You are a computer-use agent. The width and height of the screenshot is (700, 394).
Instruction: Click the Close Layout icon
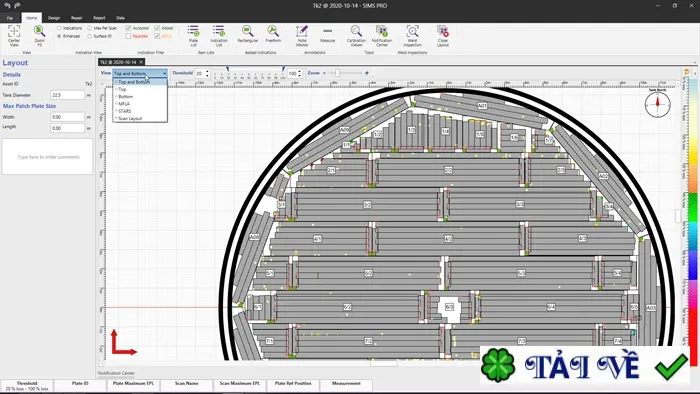(443, 31)
